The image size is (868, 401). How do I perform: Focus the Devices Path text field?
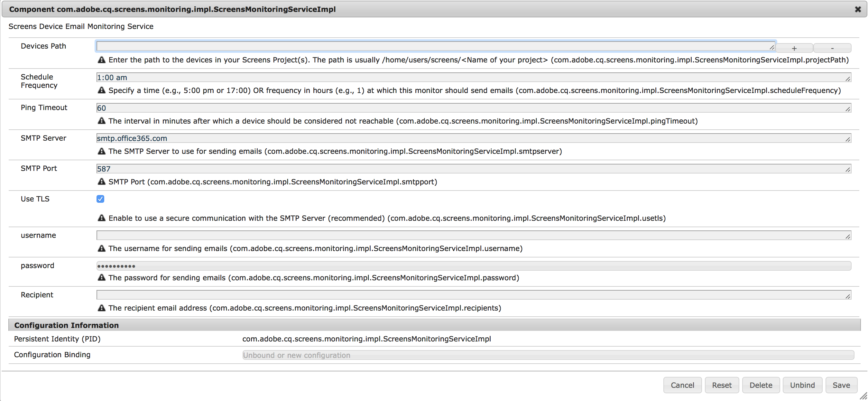click(x=435, y=46)
